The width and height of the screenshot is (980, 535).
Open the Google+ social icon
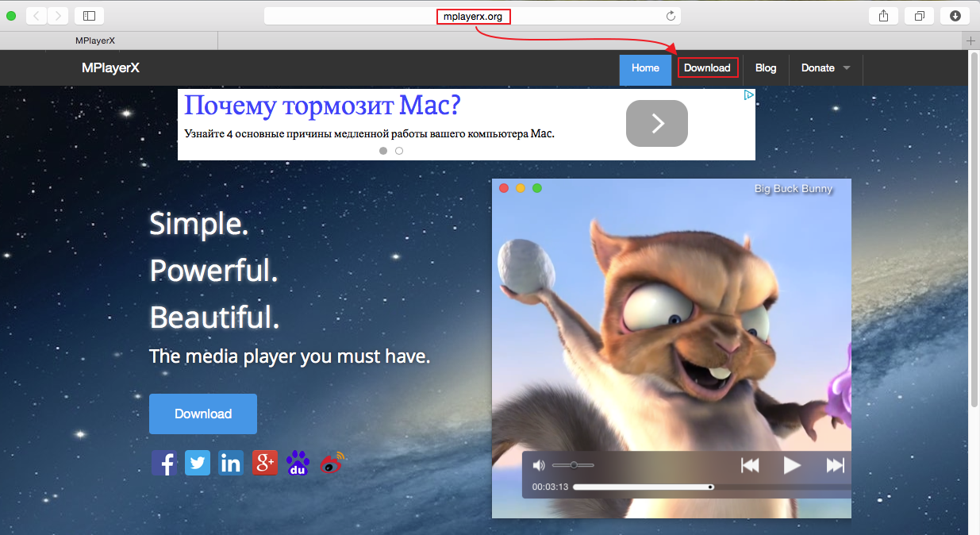click(265, 463)
